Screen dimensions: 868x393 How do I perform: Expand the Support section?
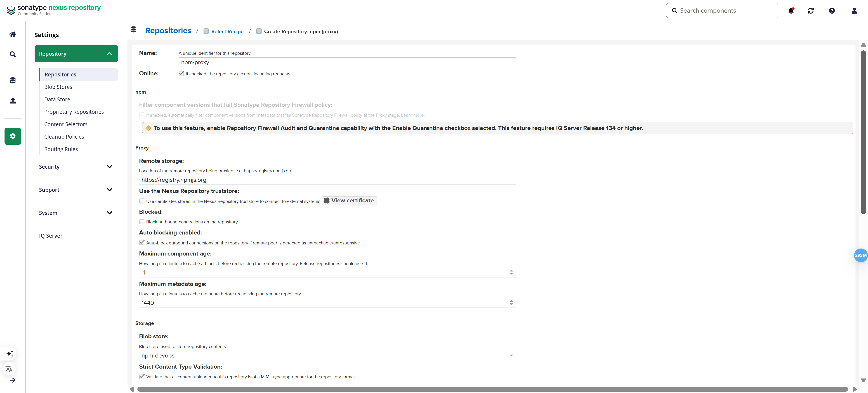point(76,190)
